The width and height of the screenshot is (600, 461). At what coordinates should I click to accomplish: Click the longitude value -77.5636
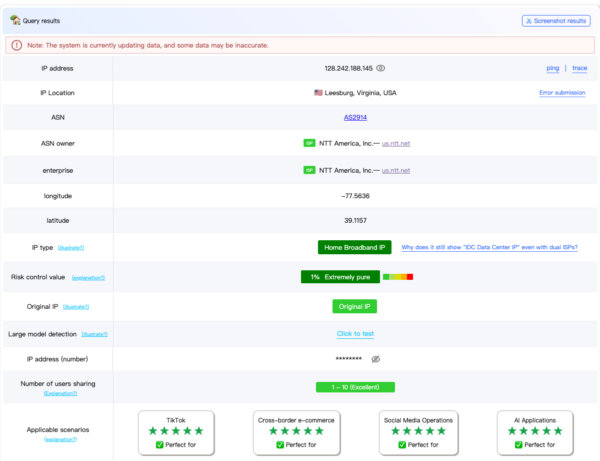tap(355, 196)
